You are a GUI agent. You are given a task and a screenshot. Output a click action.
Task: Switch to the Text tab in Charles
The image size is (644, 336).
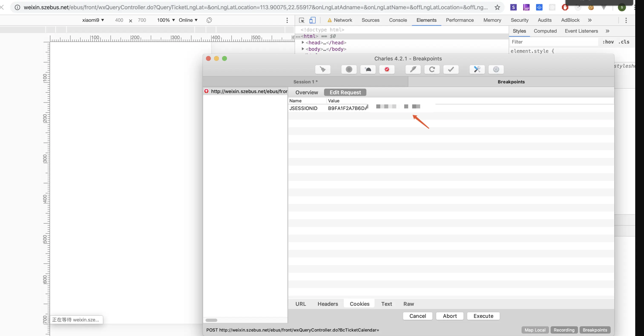386,304
